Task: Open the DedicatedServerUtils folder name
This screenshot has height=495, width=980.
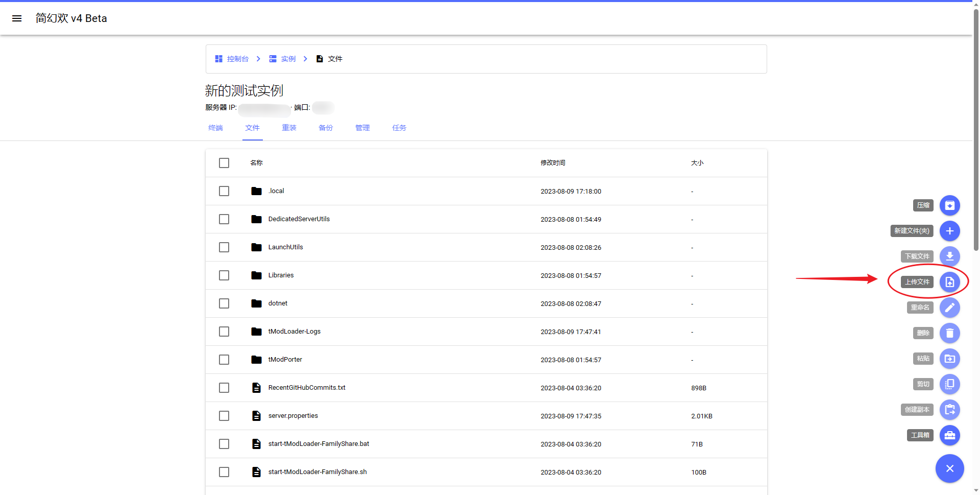Action: point(299,219)
